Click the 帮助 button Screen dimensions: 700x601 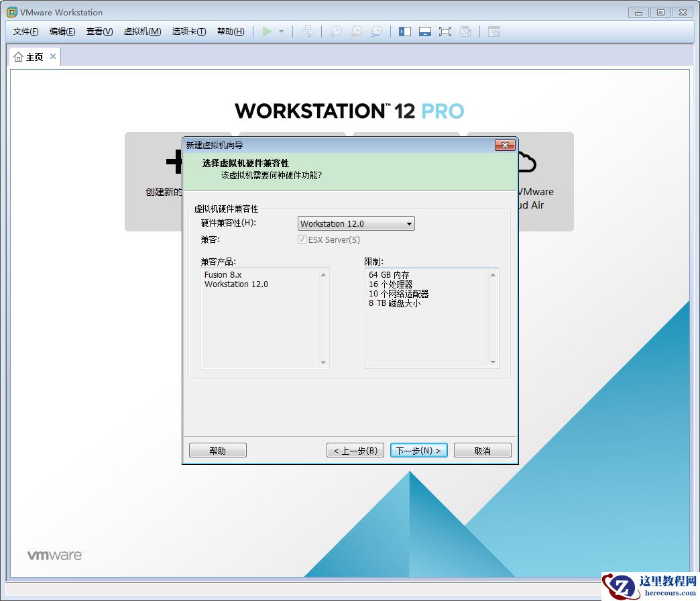(217, 450)
